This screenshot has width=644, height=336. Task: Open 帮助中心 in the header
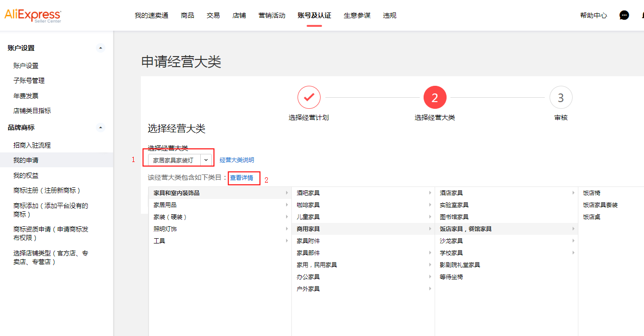tap(593, 15)
